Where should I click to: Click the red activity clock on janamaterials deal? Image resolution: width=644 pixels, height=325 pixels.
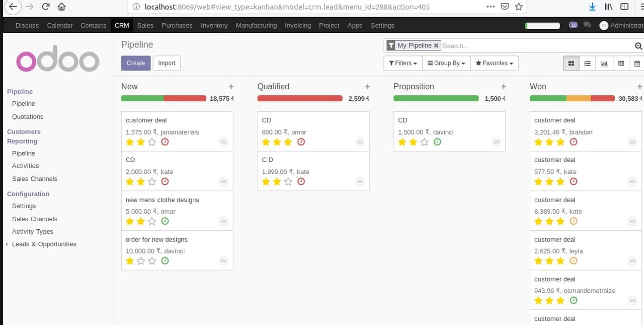[165, 142]
